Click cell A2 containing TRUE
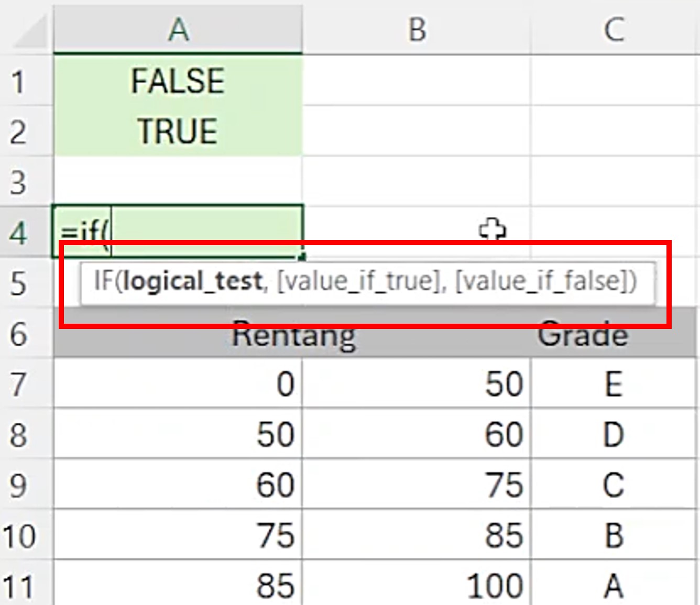The height and width of the screenshot is (605, 700). (178, 131)
